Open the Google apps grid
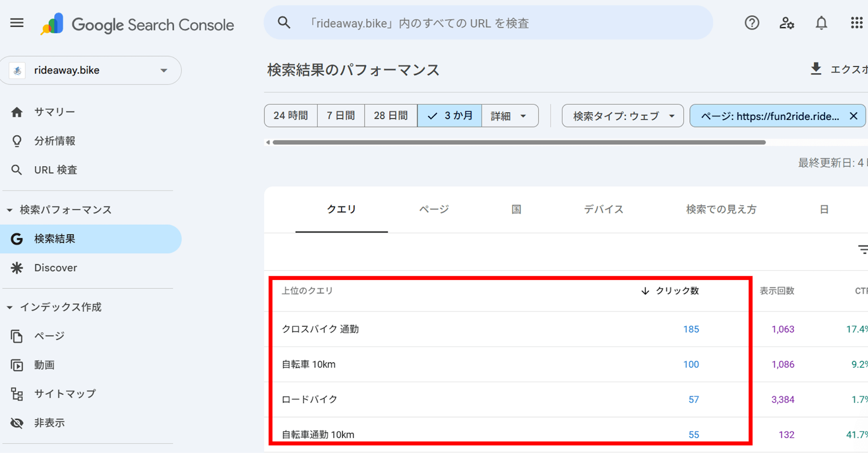This screenshot has height=453, width=868. click(857, 23)
